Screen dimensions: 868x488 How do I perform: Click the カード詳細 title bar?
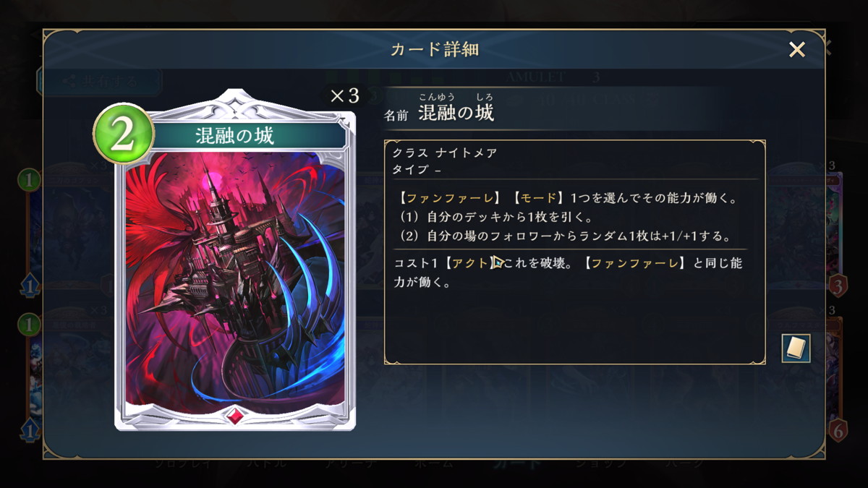434,49
